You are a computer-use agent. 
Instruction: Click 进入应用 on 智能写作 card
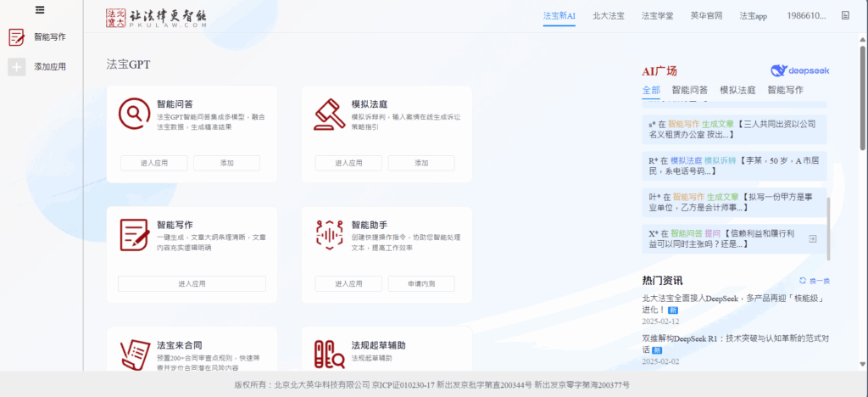[192, 283]
